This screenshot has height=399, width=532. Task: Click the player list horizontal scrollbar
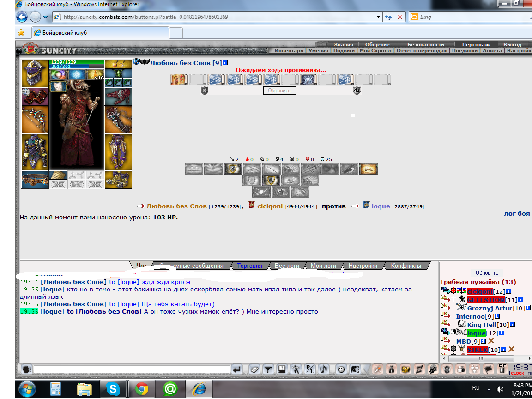[x=481, y=358]
